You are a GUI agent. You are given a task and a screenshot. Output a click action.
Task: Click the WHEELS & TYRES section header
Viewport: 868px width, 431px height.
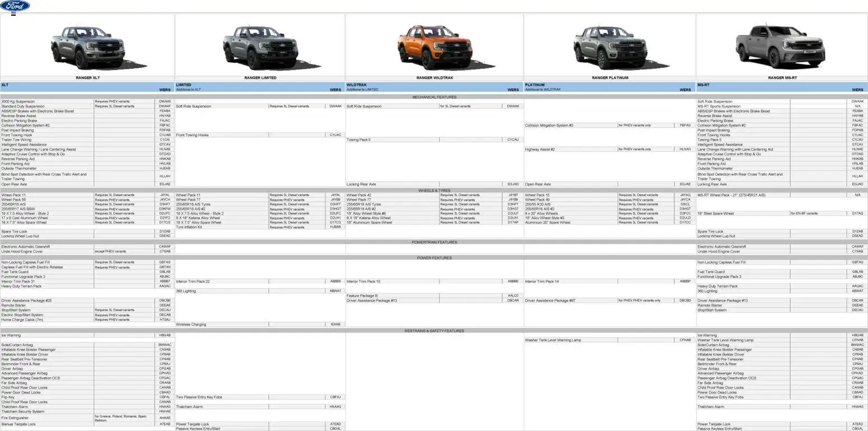[434, 191]
